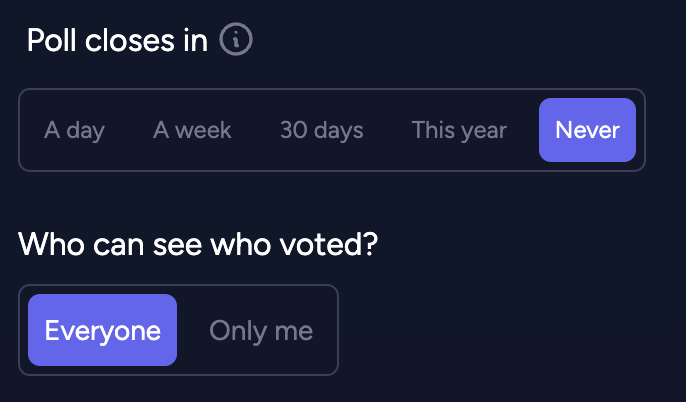Click the Poll closes in heading
686x402 pixels.
[117, 41]
